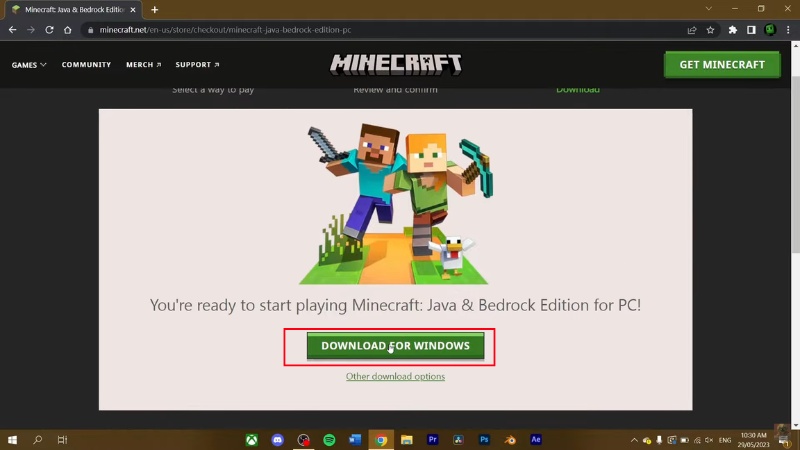Restore down the Chrome window
This screenshot has width=800, height=450.
coord(761,9)
